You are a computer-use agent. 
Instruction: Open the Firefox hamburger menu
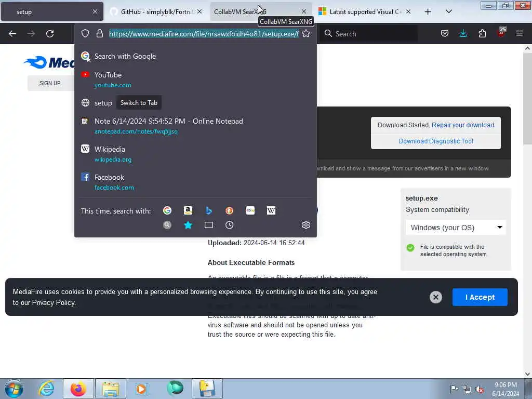tap(520, 33)
